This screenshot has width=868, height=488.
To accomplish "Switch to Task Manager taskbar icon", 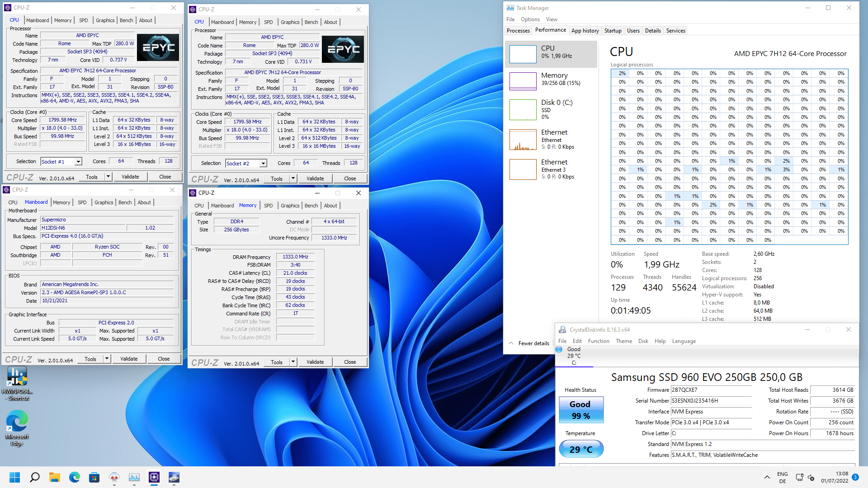I will (134, 477).
